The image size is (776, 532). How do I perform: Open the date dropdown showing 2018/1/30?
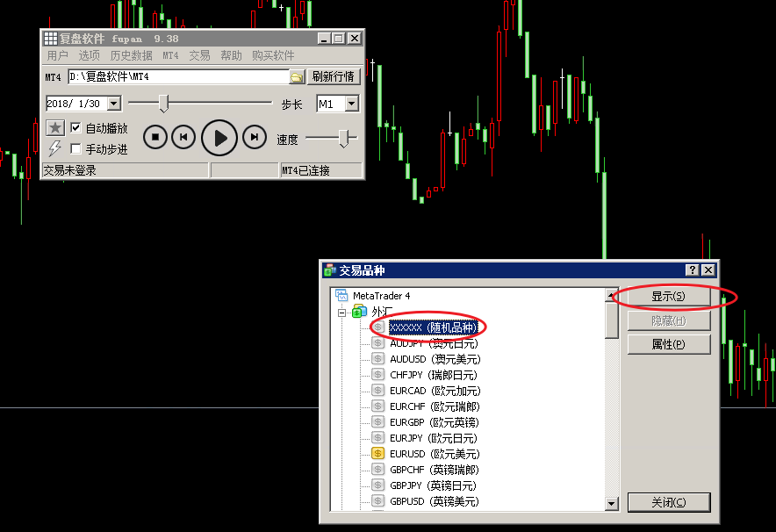pos(114,104)
